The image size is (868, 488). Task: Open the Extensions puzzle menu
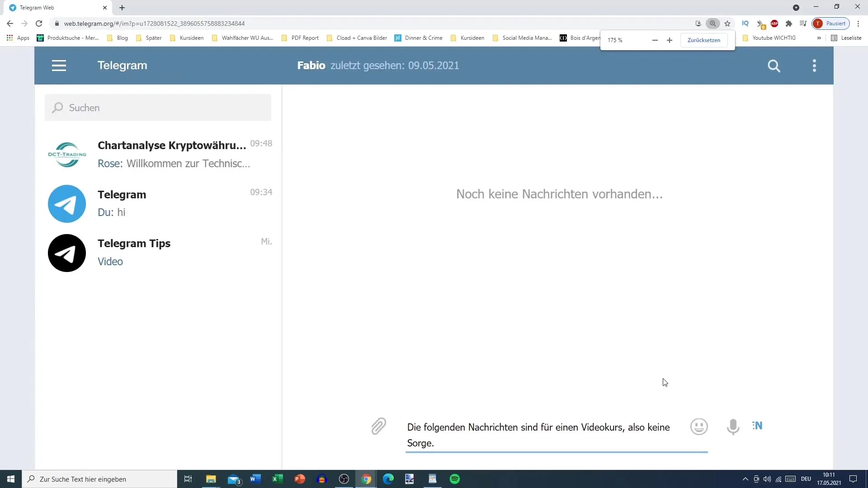point(789,23)
